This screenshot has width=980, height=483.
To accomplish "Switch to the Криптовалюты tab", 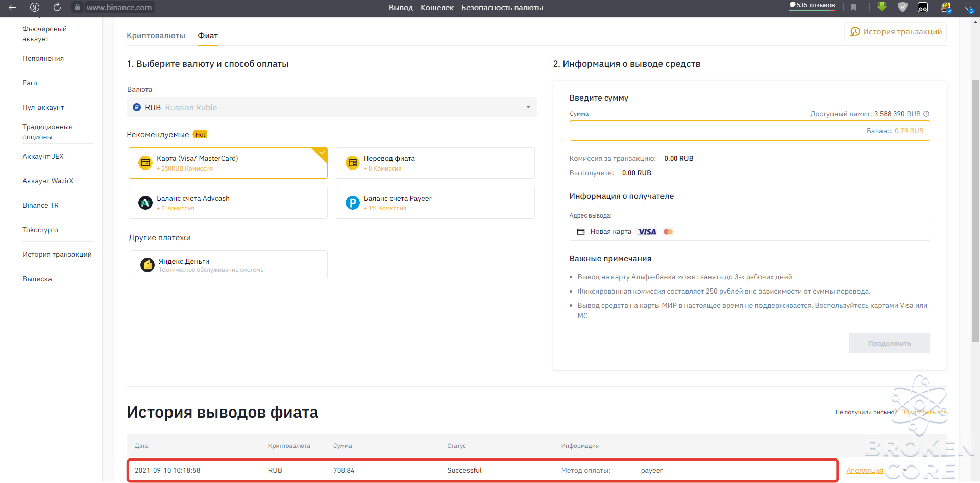I will click(156, 36).
